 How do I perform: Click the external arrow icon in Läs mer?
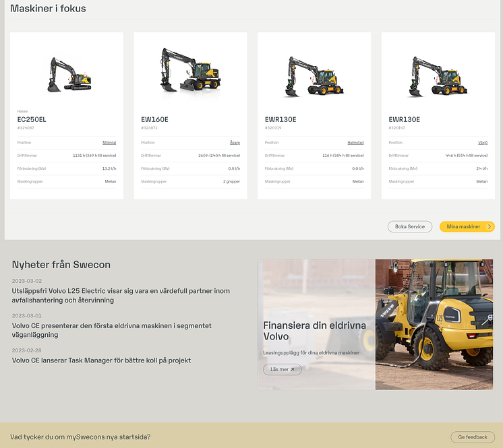point(292,369)
